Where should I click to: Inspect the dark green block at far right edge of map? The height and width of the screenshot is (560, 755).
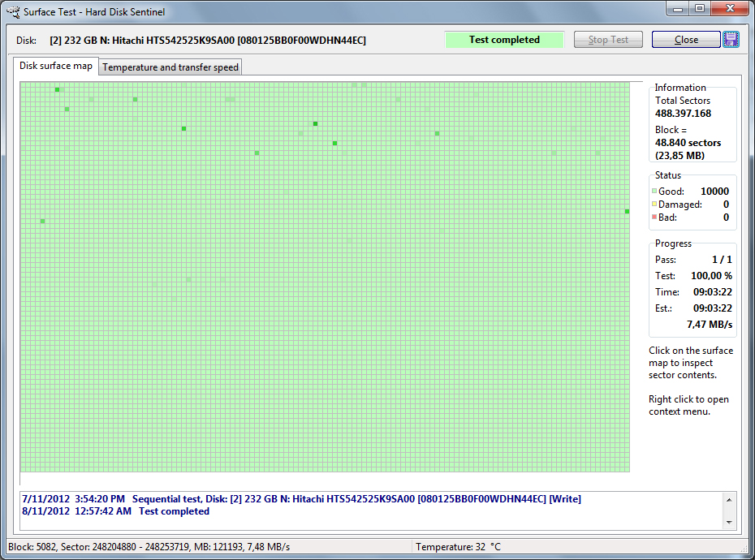coord(627,211)
